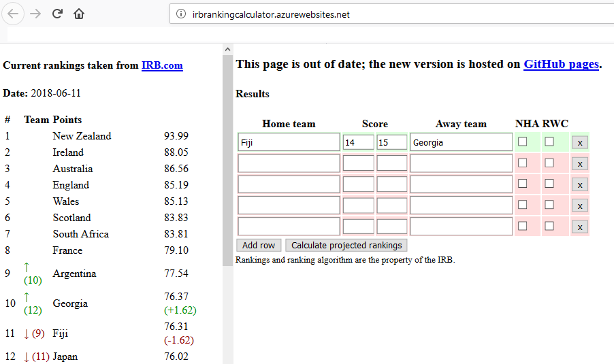Check the NHA box in the third row
Image resolution: width=614 pixels, height=364 pixels.
coord(522,184)
